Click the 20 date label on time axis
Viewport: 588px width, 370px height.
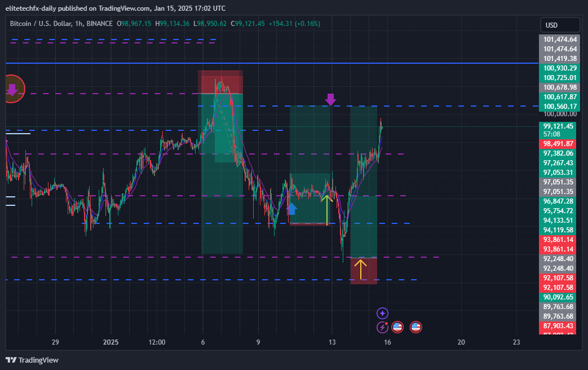point(461,342)
